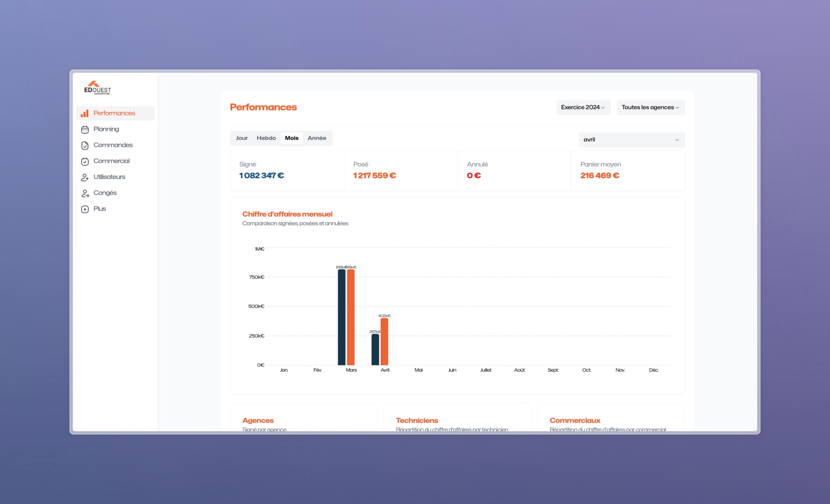
Task: Click the EDOuest logo
Action: 97,88
